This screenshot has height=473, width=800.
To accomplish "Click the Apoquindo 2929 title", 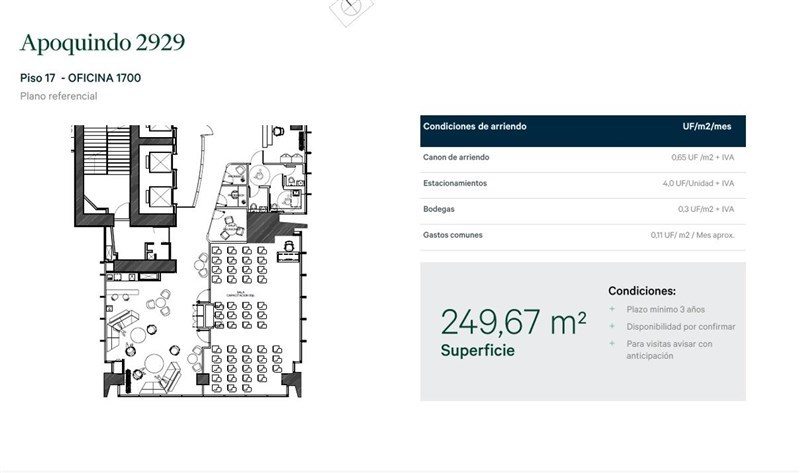I will click(x=103, y=43).
